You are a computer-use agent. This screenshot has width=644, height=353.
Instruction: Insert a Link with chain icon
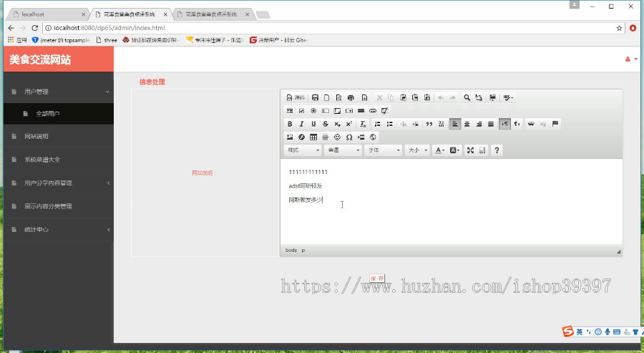click(x=531, y=124)
